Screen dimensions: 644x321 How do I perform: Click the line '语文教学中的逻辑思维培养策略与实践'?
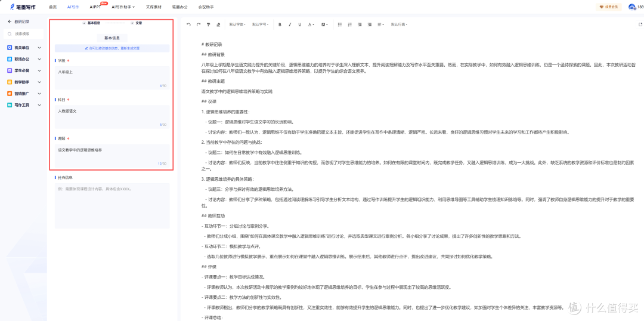tap(237, 91)
